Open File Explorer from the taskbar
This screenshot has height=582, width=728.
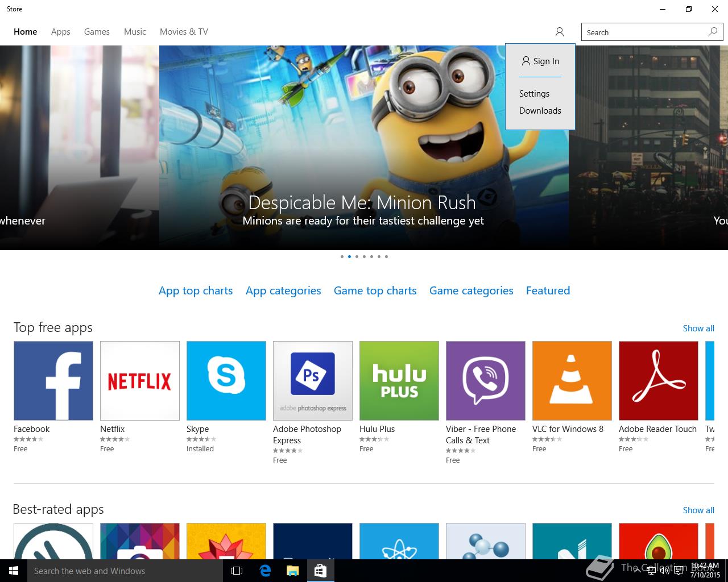click(292, 571)
